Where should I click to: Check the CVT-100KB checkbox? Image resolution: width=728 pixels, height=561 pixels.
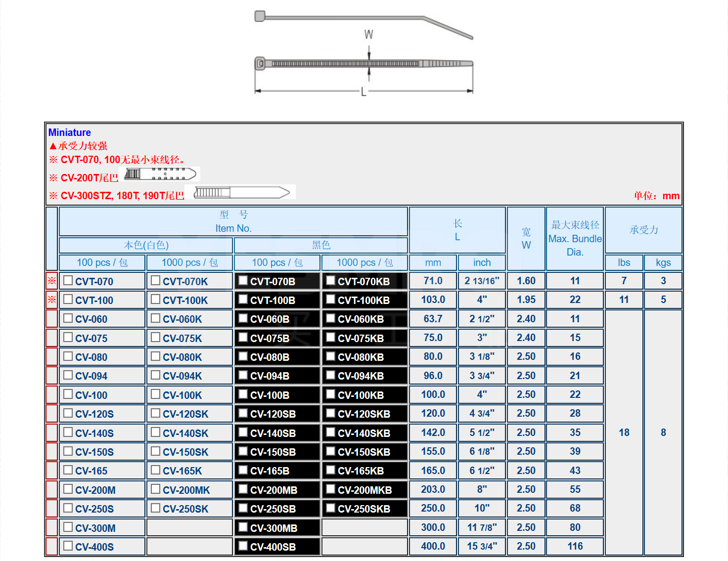[331, 299]
